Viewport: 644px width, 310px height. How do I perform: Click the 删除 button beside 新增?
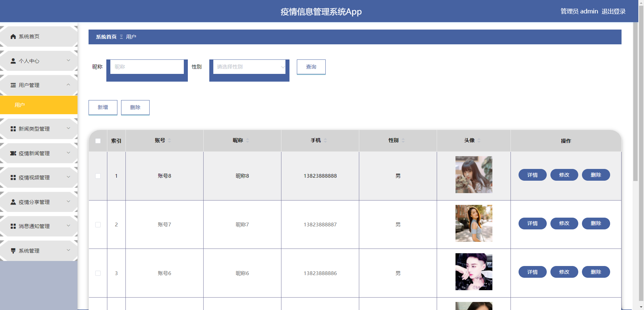tap(135, 107)
